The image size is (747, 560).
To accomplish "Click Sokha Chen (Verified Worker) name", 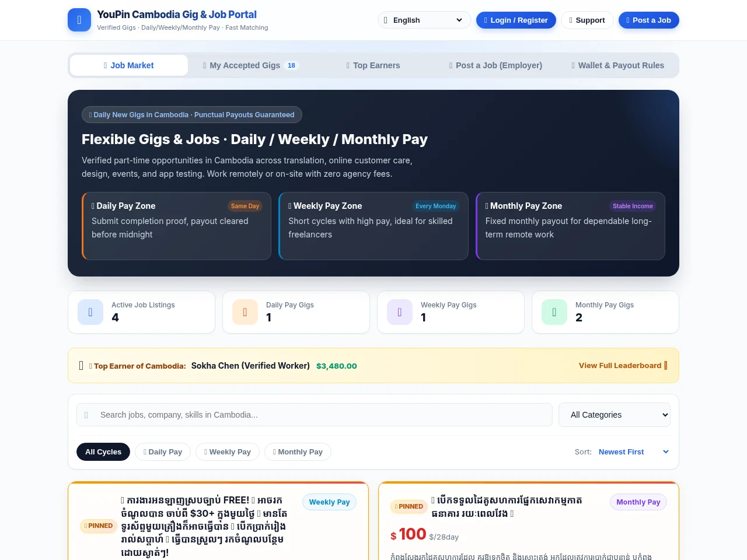I will point(250,366).
